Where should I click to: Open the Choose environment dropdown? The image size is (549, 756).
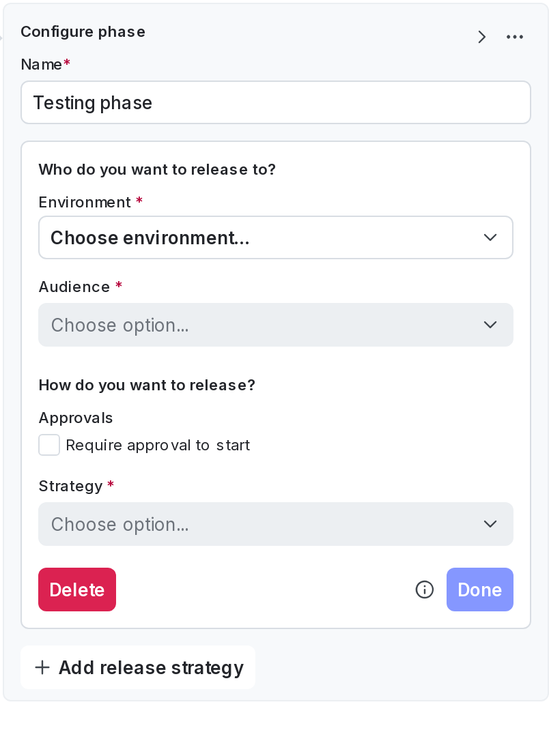[x=276, y=237]
